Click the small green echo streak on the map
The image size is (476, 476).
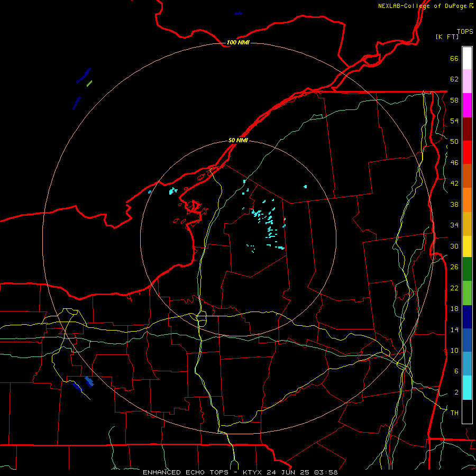click(89, 84)
